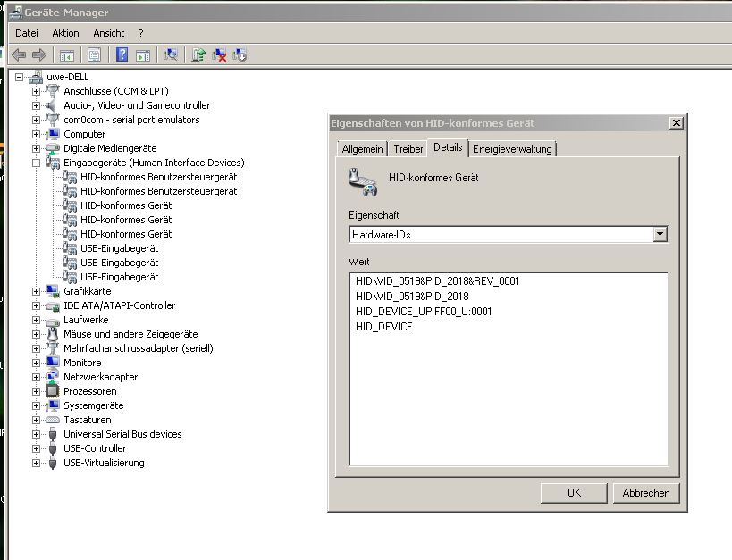Click the HID device icon in properties dialog
This screenshot has width=732, height=560.
coord(362,180)
